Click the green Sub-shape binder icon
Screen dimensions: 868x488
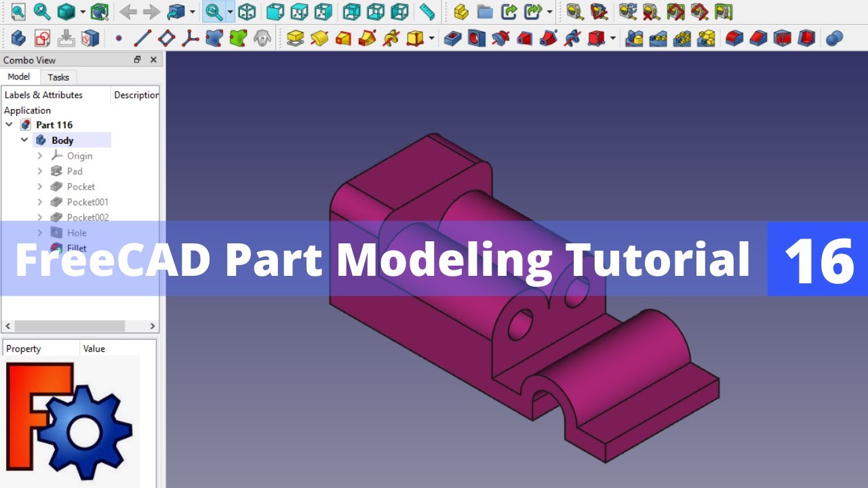pos(238,38)
